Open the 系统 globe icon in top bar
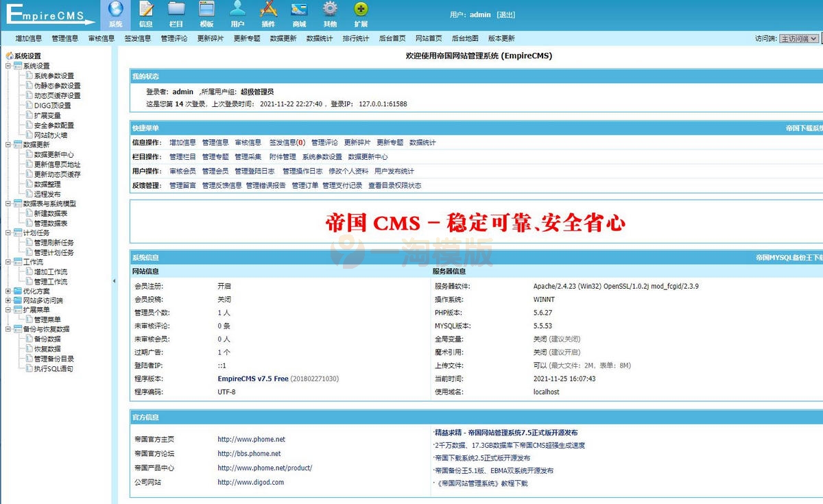The image size is (823, 504). point(115,10)
